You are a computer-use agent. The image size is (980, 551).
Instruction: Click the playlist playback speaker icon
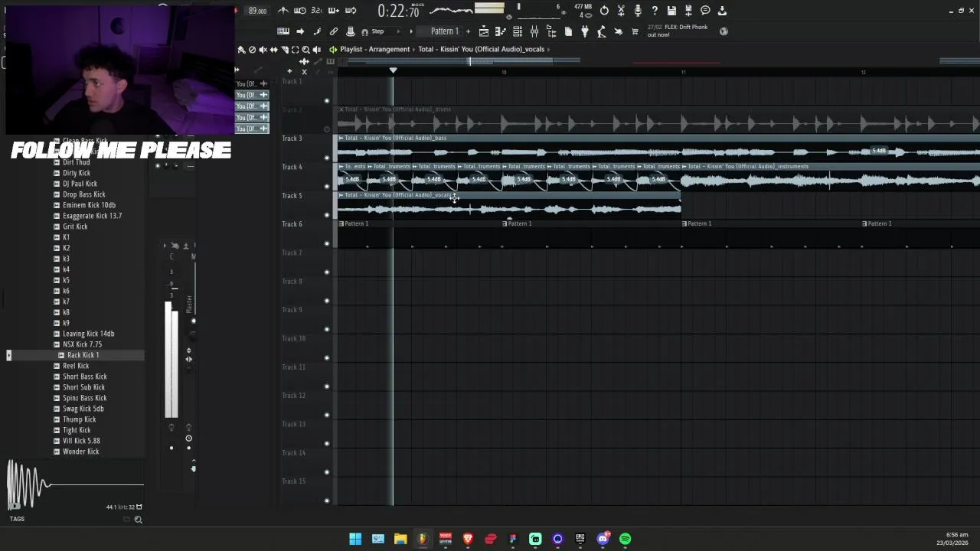click(x=316, y=50)
